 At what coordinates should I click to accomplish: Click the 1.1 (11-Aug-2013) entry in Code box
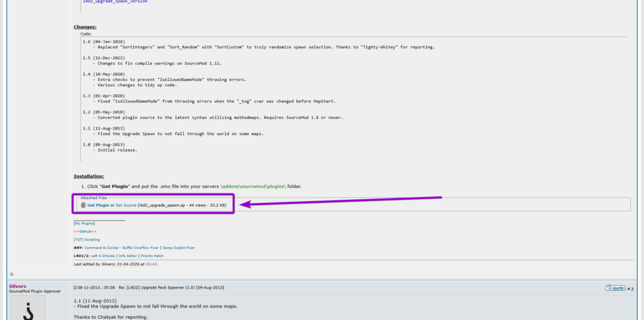[x=104, y=128]
